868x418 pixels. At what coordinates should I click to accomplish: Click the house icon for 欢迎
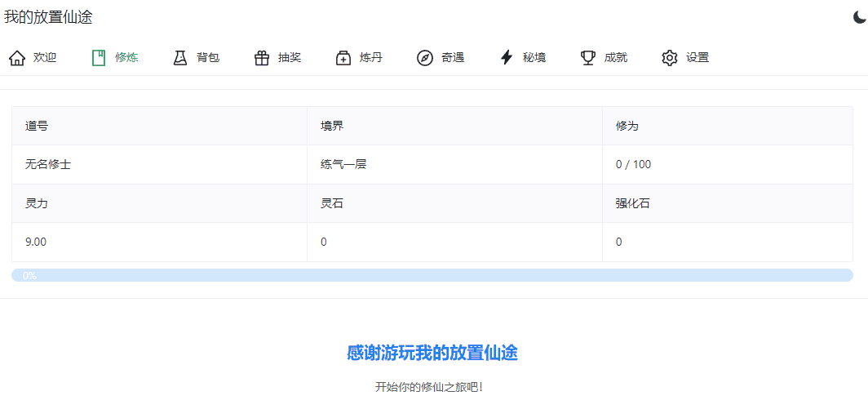[x=17, y=58]
